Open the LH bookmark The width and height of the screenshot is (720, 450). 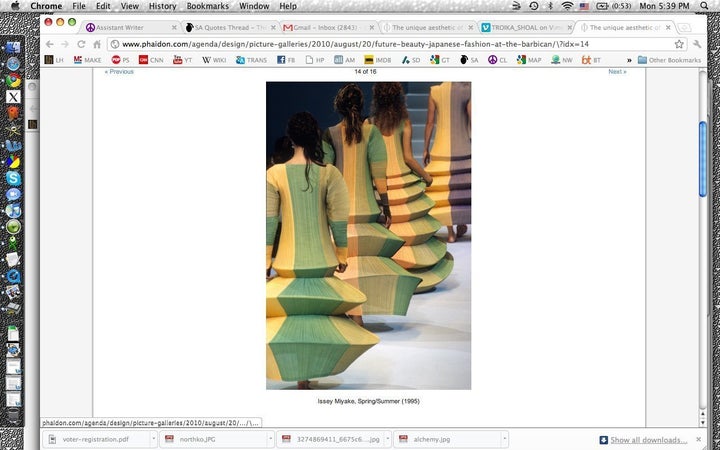click(54, 60)
